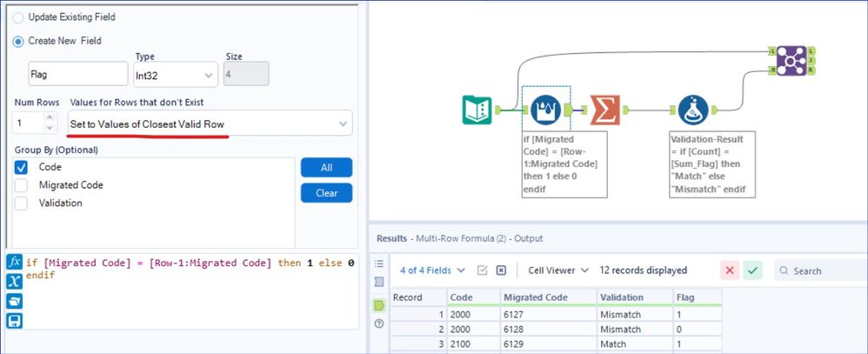Select the Join tool on canvas
Viewport: 868px width, 354px height.
[791, 60]
